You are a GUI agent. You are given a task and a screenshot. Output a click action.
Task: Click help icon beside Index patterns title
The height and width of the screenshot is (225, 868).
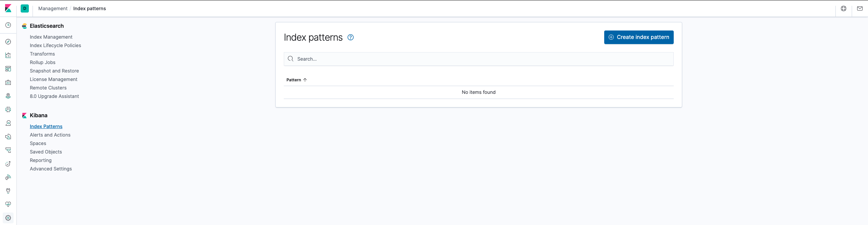pyautogui.click(x=351, y=37)
